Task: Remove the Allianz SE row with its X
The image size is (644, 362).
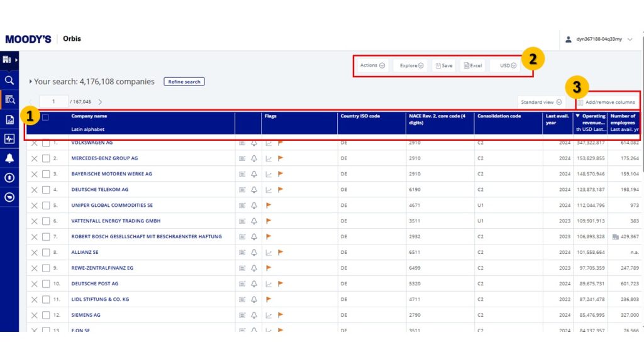Action: coord(35,253)
